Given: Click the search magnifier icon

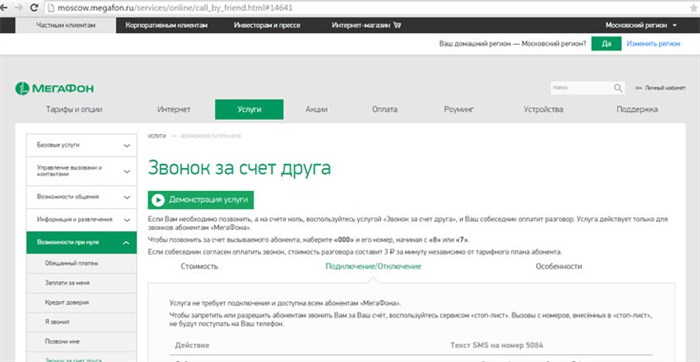Looking at the screenshot, I should [618, 88].
